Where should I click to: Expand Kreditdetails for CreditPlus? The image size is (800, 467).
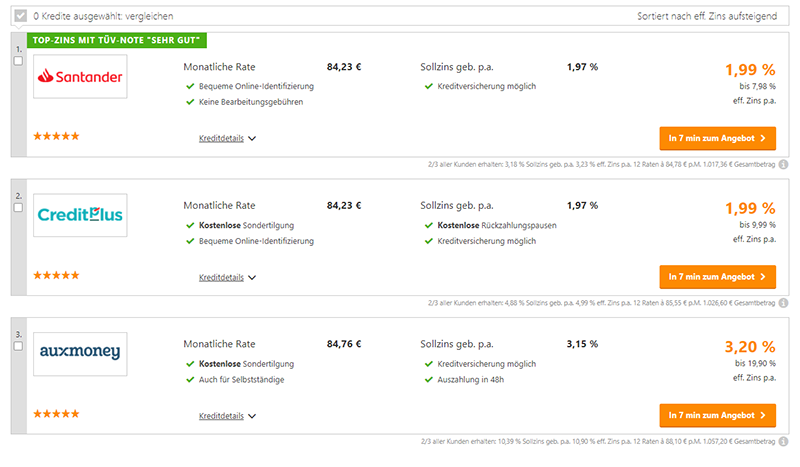click(228, 278)
